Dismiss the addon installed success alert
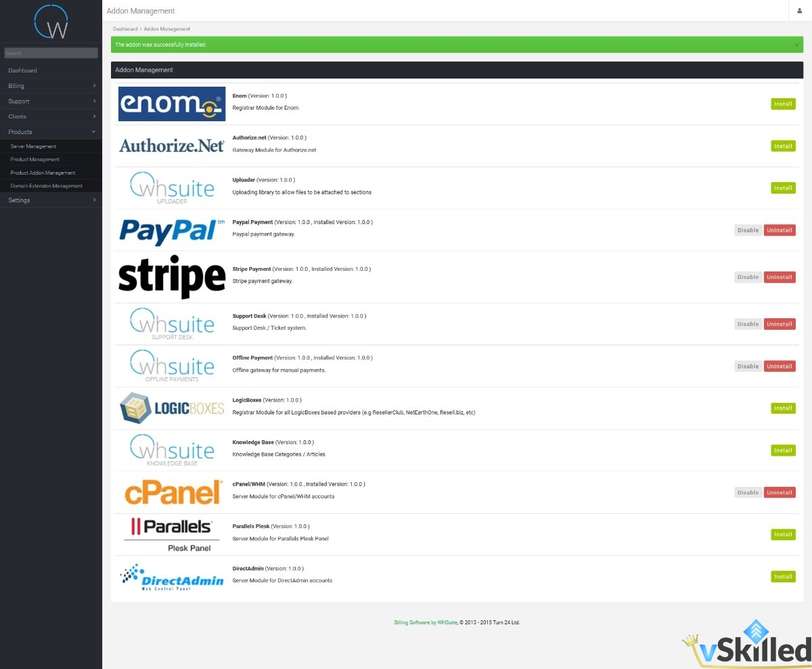This screenshot has height=669, width=812. click(x=796, y=45)
